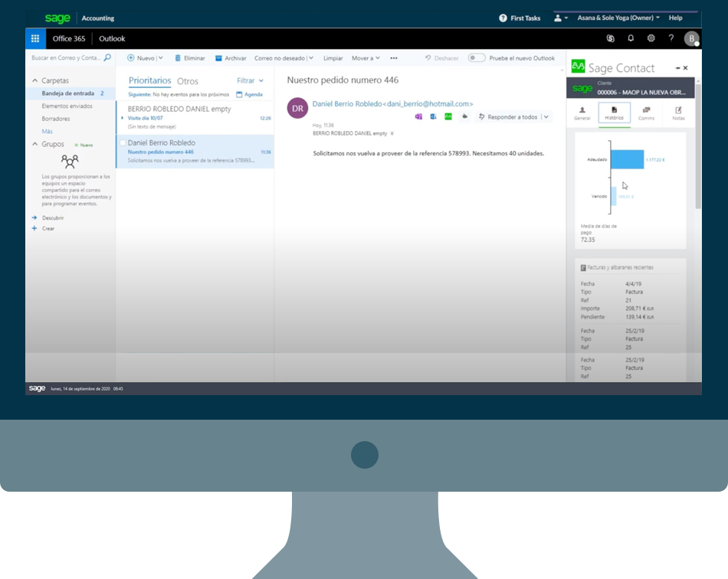
Task: Open Descubrir groups link
Action: coord(53,218)
